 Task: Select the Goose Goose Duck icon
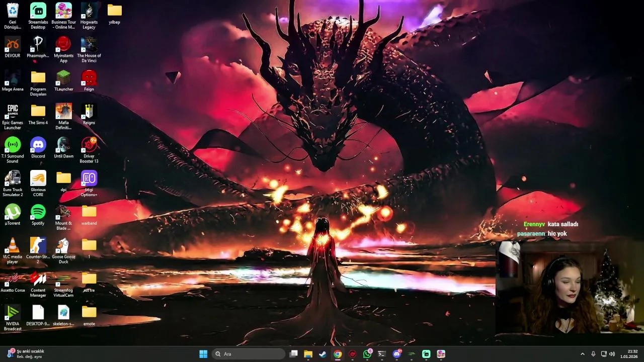click(x=63, y=251)
